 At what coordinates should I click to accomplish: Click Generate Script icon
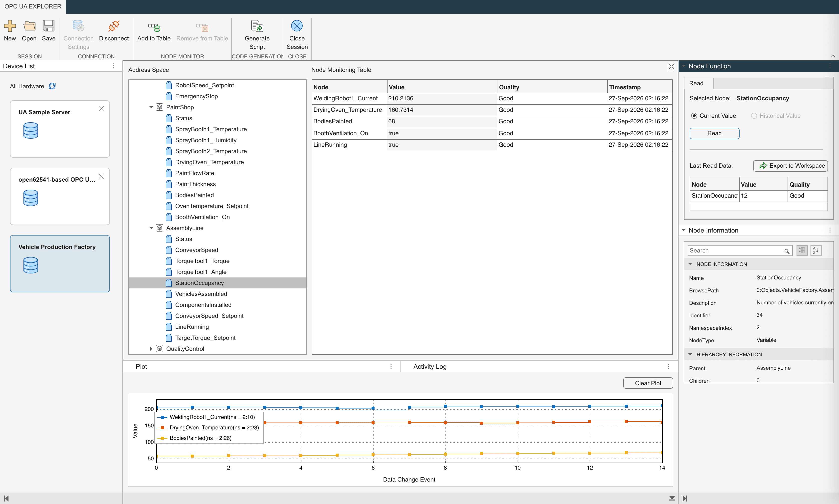[257, 26]
